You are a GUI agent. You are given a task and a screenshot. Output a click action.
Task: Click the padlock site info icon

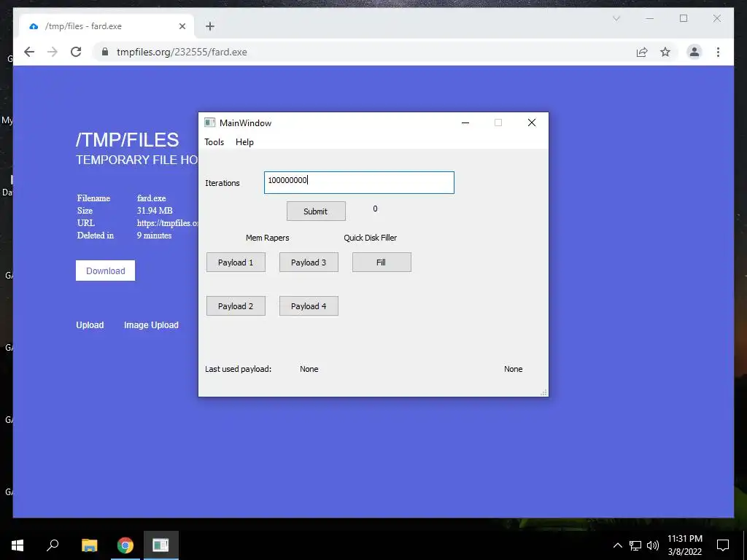(105, 52)
